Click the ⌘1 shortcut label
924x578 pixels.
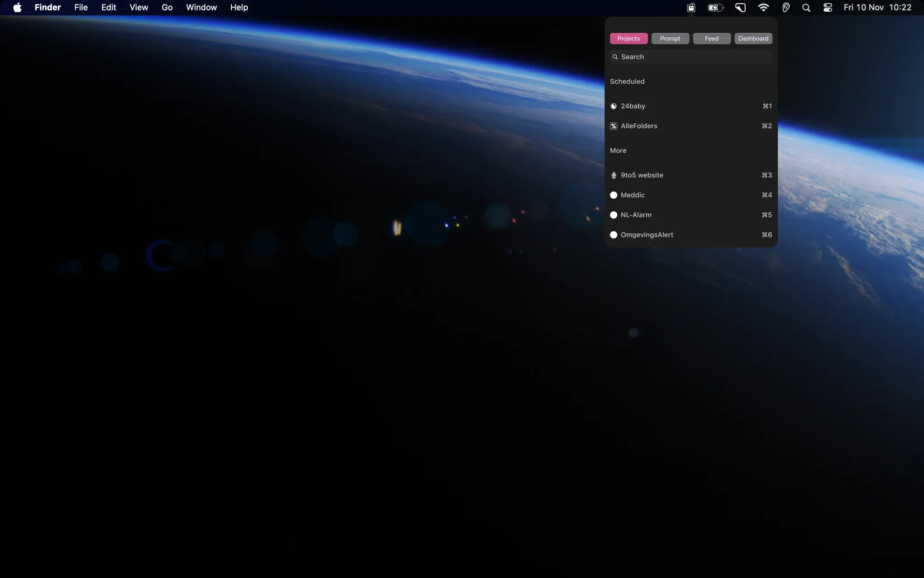coord(767,106)
